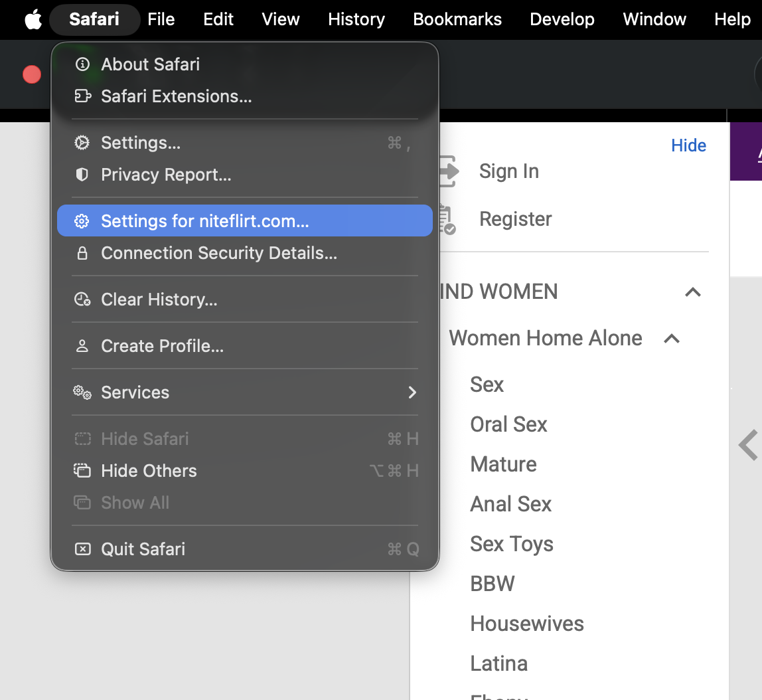The width and height of the screenshot is (762, 700).
Task: Expand the Services submenu arrow
Action: (412, 393)
